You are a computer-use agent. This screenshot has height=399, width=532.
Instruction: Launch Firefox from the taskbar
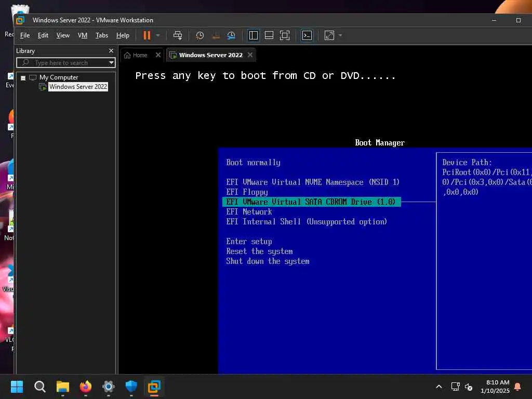point(86,387)
